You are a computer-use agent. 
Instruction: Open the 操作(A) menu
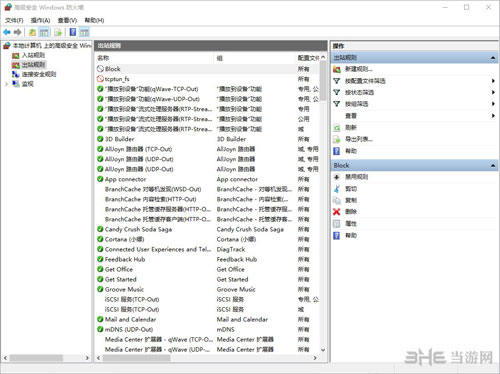[40, 20]
